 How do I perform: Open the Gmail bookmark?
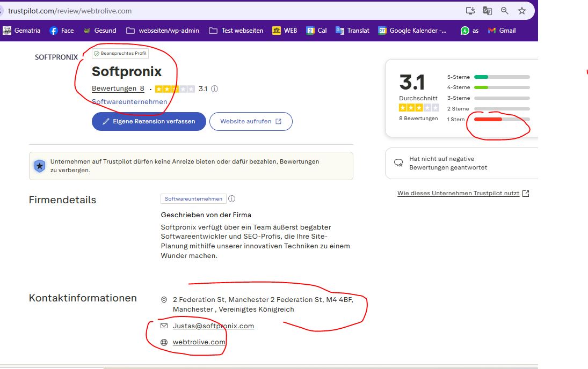[502, 31]
